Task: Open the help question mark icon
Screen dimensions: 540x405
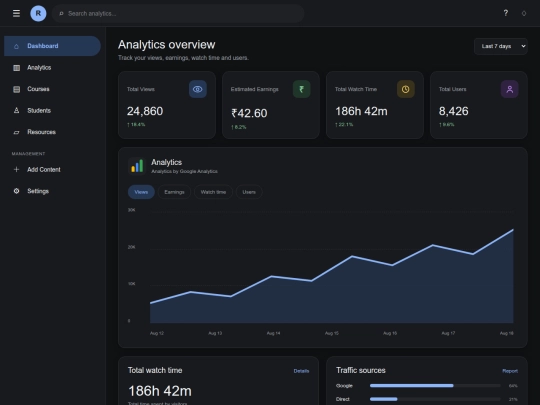Action: pos(506,13)
